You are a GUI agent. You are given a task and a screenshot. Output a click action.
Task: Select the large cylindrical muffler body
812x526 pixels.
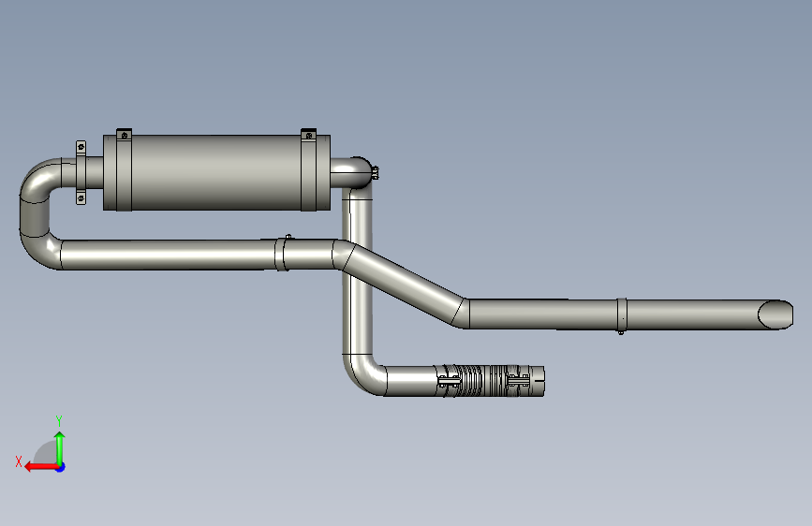pyautogui.click(x=216, y=172)
